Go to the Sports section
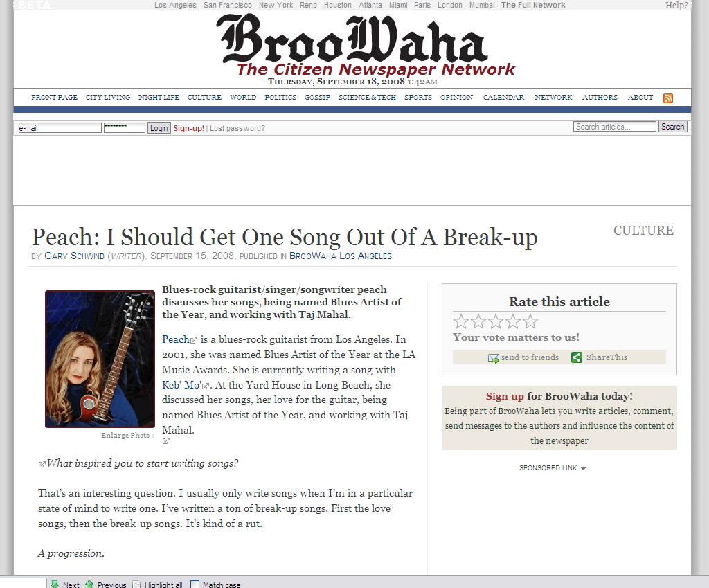 418,97
